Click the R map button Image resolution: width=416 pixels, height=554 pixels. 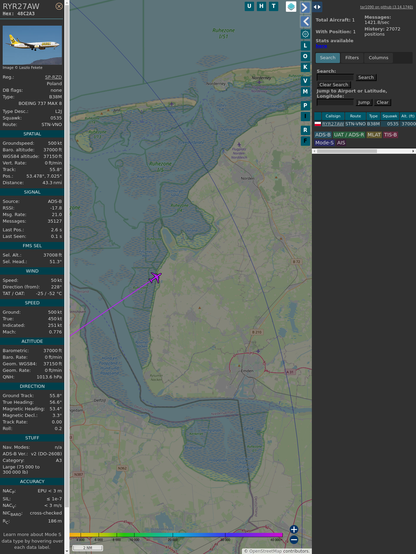[305, 130]
